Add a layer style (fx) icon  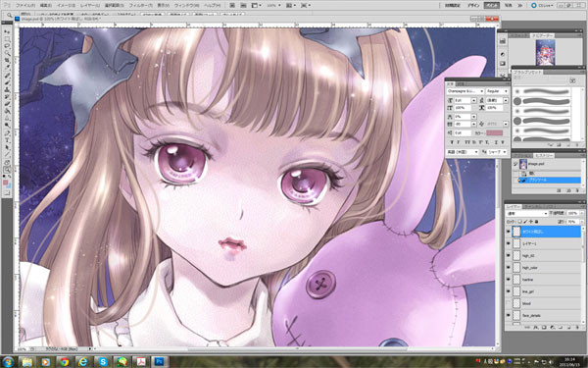[536, 328]
